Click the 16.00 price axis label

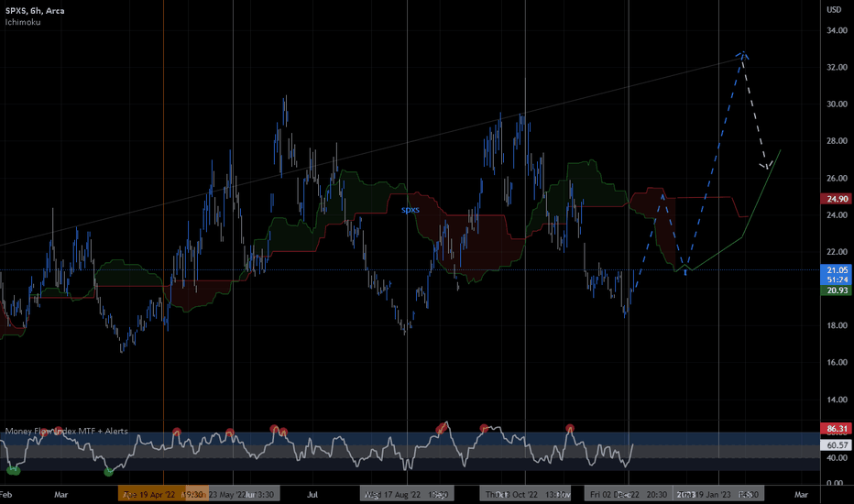click(x=837, y=362)
